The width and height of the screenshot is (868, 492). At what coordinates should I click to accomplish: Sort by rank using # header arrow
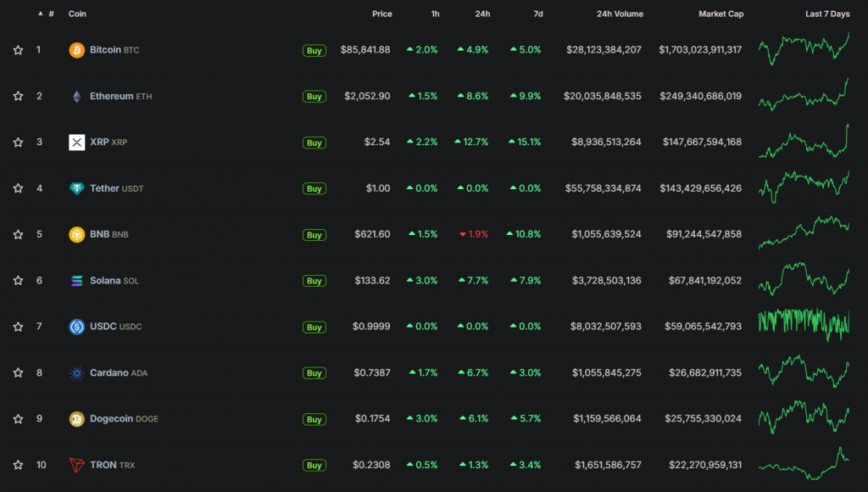coord(46,14)
